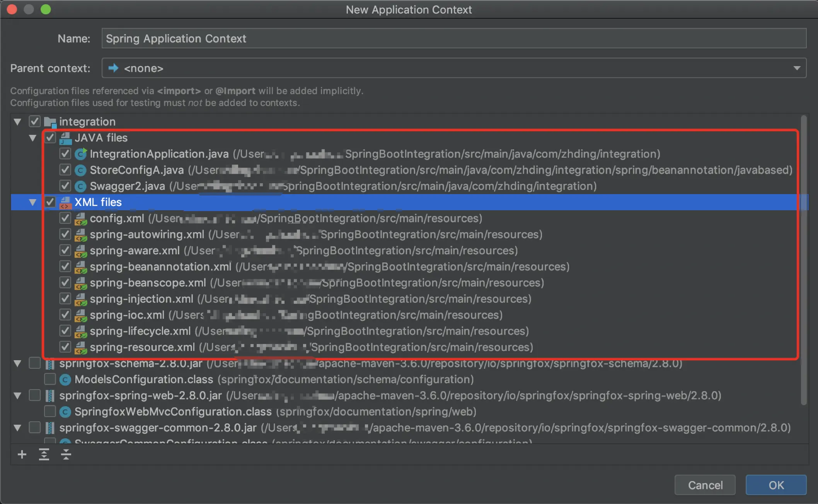This screenshot has height=504, width=818.
Task: Uncheck the StoreConfigA.java checkbox
Action: pyautogui.click(x=65, y=170)
